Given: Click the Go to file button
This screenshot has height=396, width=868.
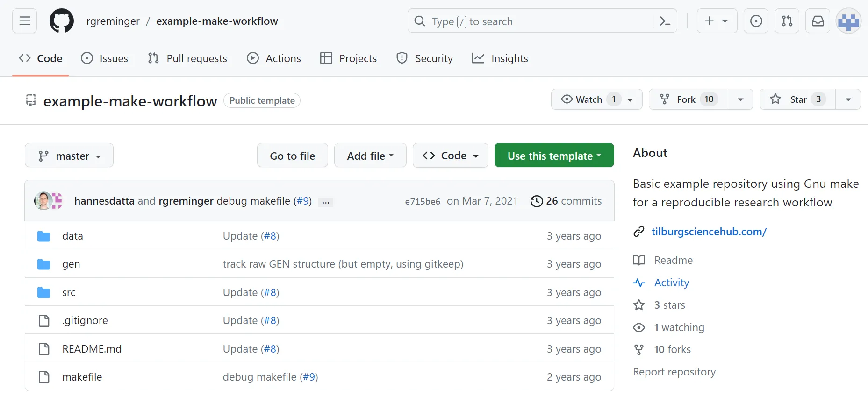Looking at the screenshot, I should click(x=293, y=156).
